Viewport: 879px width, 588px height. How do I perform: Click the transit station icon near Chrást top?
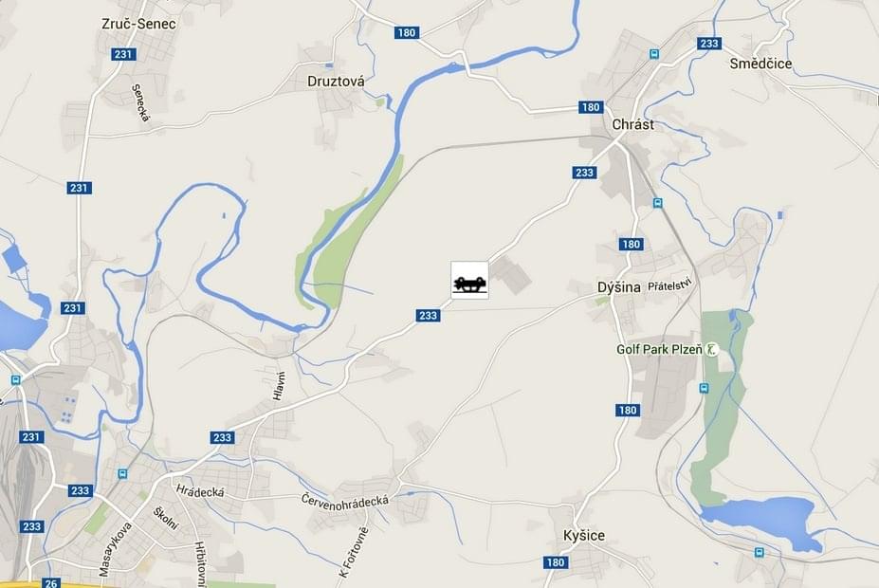tap(653, 54)
